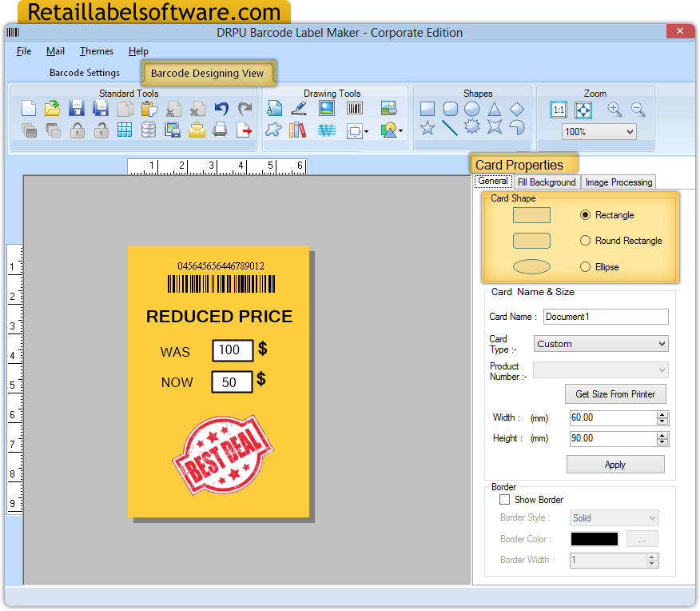Choose the Ellipse shape from Shapes panel
This screenshot has width=700, height=611.
point(471,109)
